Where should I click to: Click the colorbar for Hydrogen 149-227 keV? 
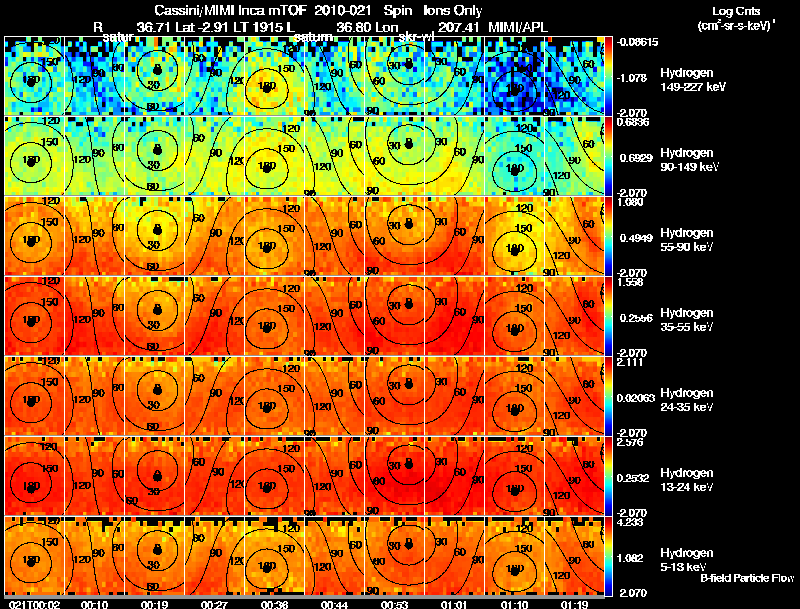(x=608, y=76)
